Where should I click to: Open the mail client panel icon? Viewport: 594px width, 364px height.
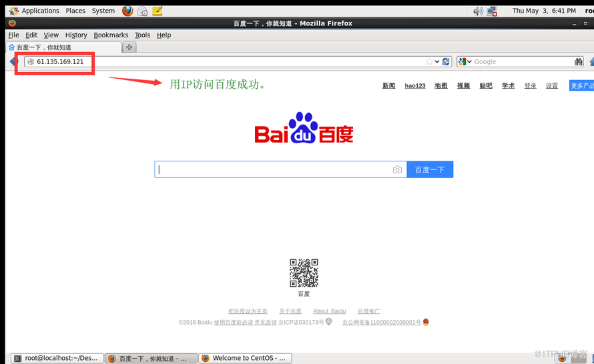pyautogui.click(x=142, y=11)
